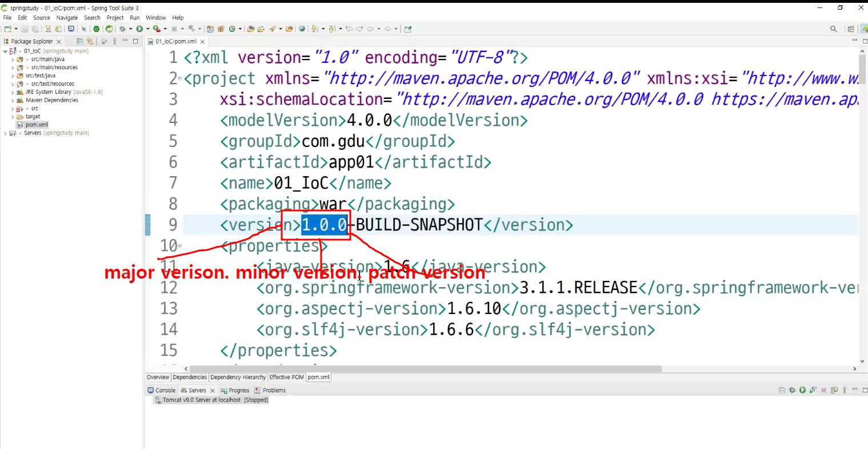868x449 pixels.
Task: Open the Console view tab
Action: [162, 391]
